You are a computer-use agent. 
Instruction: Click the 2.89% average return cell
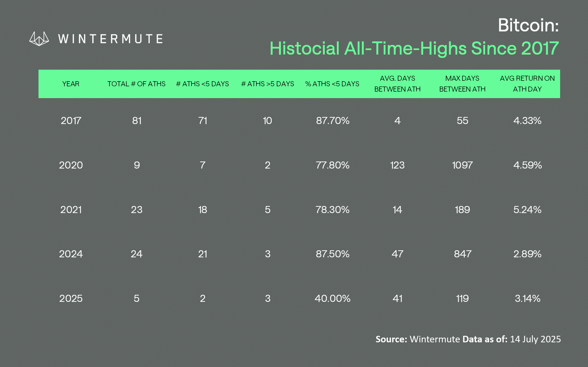click(527, 254)
